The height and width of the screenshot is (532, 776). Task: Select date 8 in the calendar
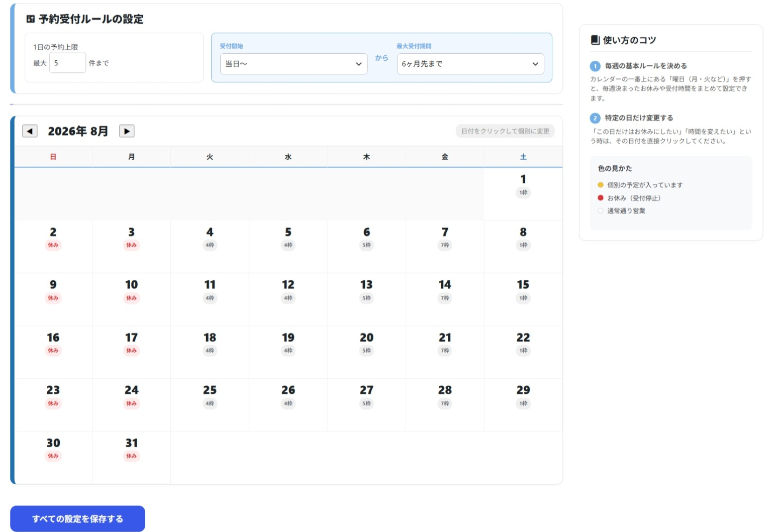[x=523, y=247]
